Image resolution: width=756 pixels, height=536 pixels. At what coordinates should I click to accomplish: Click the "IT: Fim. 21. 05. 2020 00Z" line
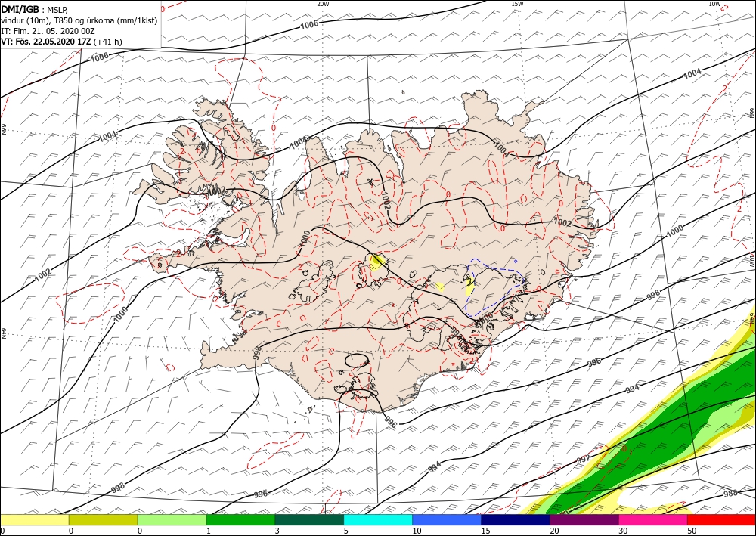pos(48,31)
